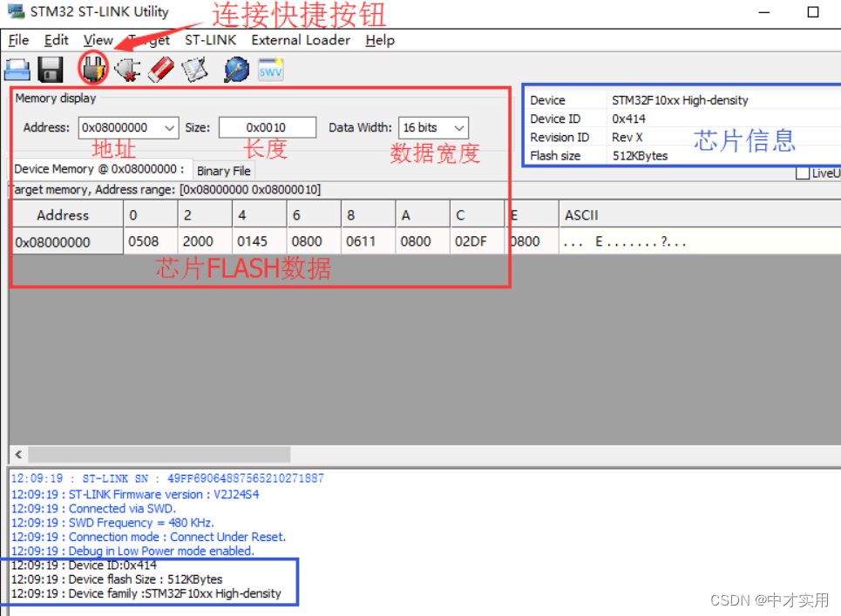This screenshot has width=841, height=616.
Task: Open the ST-LINK menu
Action: (210, 40)
